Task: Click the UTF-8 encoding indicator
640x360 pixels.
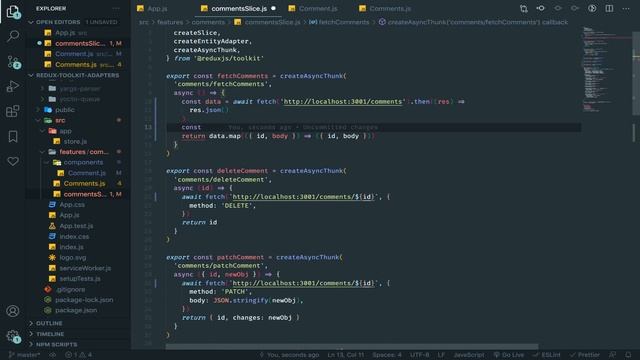Action: coord(420,355)
